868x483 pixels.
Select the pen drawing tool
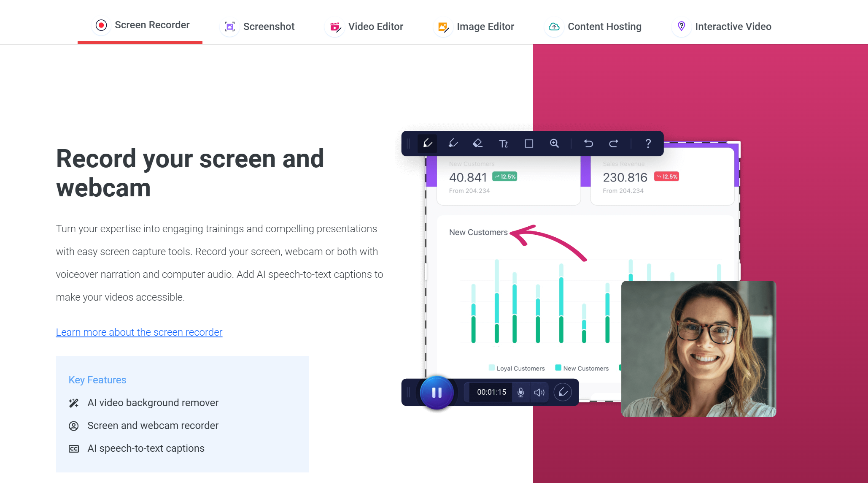(x=427, y=144)
